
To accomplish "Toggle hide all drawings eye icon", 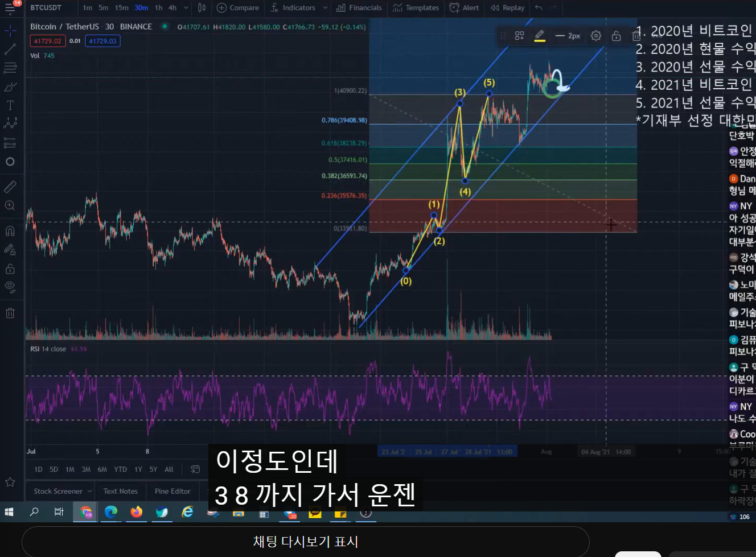I will click(x=10, y=287).
